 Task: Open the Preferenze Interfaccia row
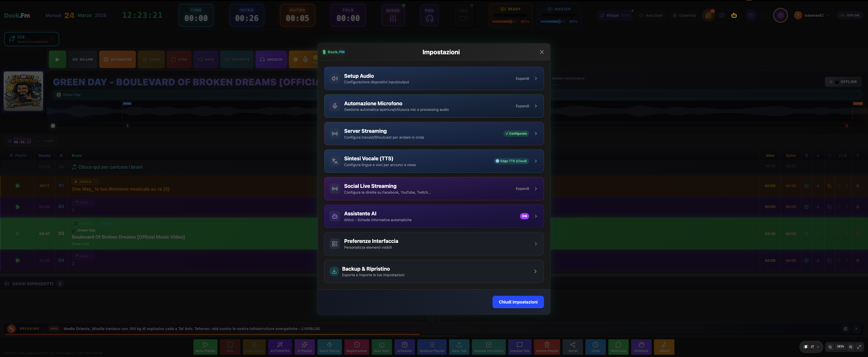click(x=434, y=244)
